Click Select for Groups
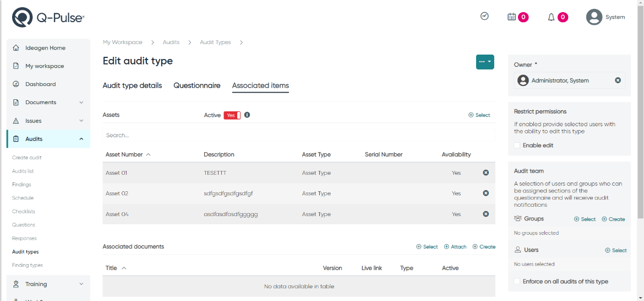This screenshot has height=301, width=644. click(x=585, y=219)
